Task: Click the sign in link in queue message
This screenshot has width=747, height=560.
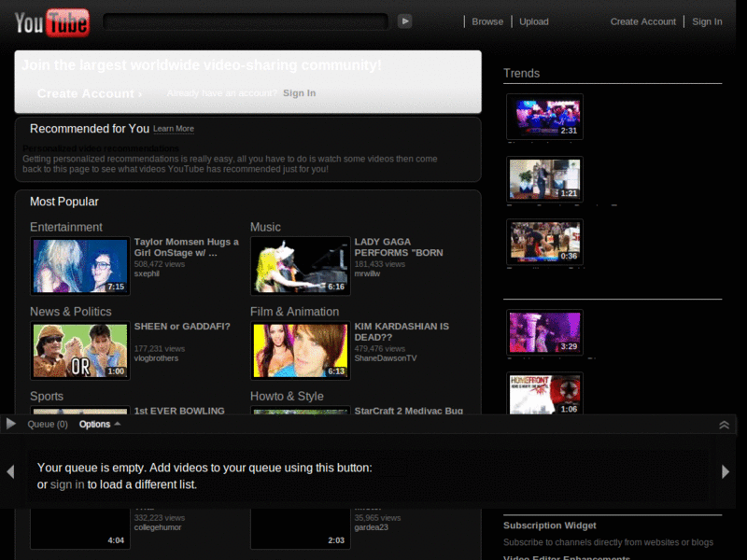Action: (67, 484)
